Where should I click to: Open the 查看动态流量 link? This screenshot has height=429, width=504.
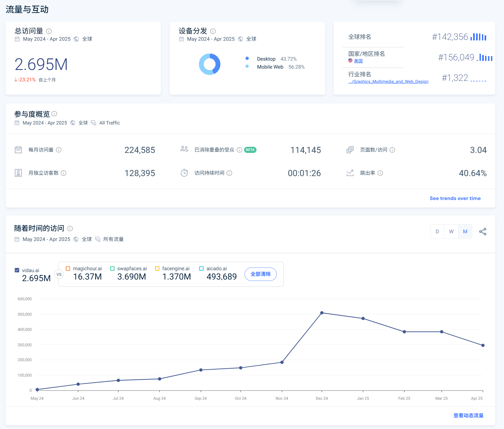pos(468,416)
